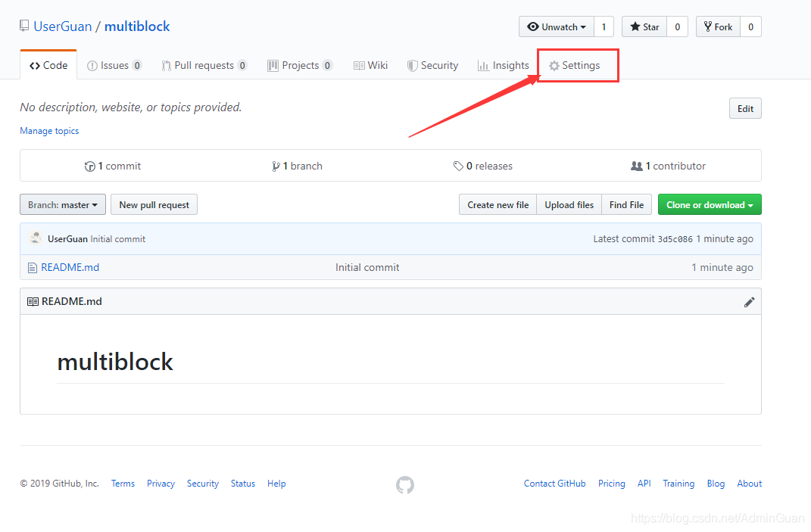Click the UserGuan avatar in commit row

click(36, 238)
